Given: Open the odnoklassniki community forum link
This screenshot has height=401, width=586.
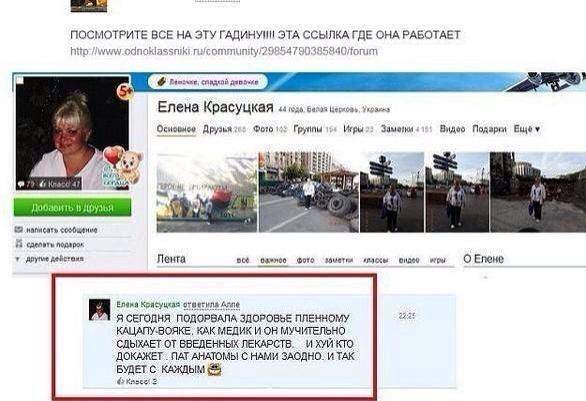Looking at the screenshot, I should [x=224, y=51].
